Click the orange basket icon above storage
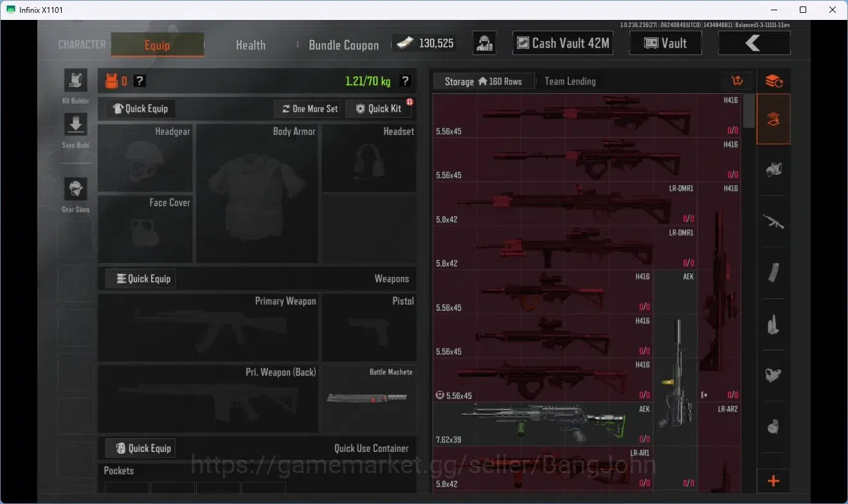848x504 pixels. tap(737, 81)
